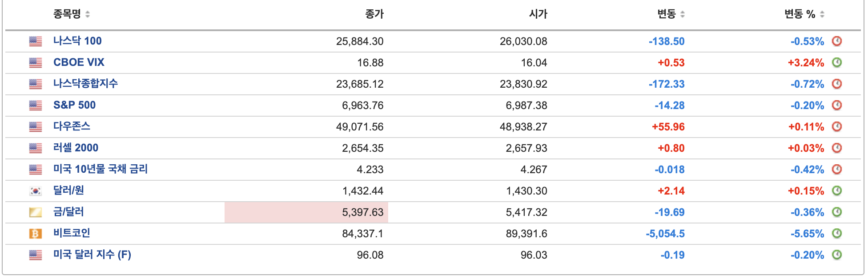Click the clock icon in the 금/달러 row
The image size is (868, 276).
[838, 212]
